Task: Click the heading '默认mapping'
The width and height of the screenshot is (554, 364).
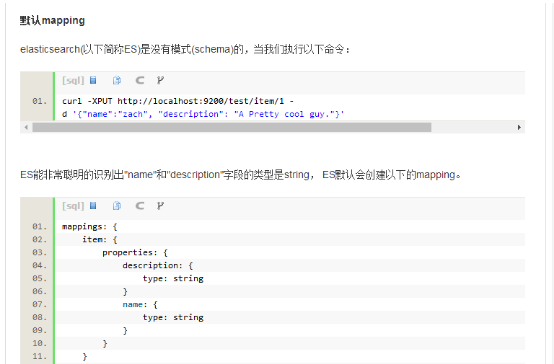Action: tap(52, 20)
